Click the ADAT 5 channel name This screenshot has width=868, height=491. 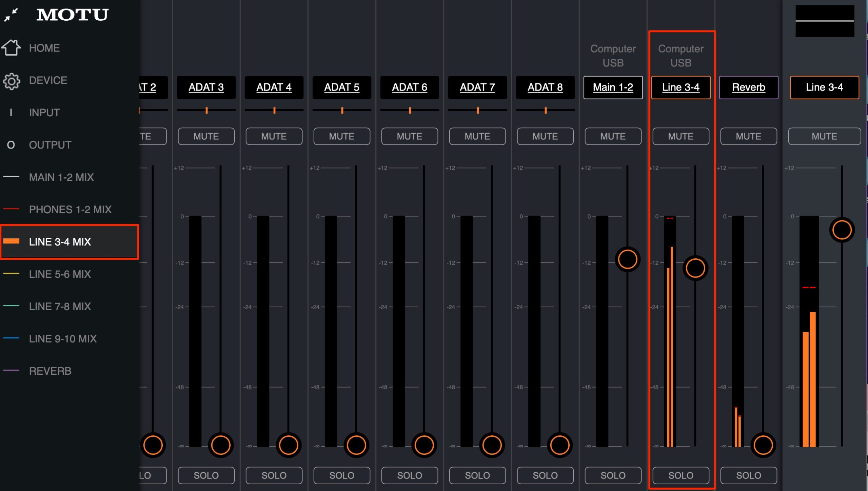342,87
